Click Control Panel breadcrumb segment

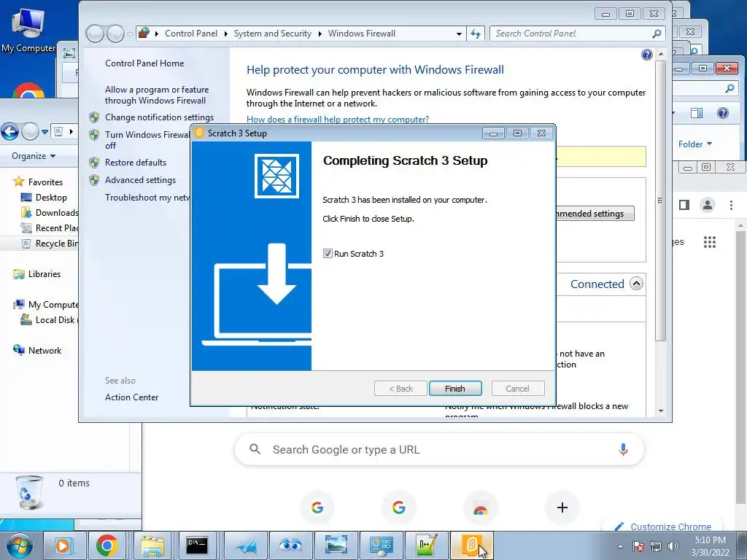pyautogui.click(x=191, y=34)
